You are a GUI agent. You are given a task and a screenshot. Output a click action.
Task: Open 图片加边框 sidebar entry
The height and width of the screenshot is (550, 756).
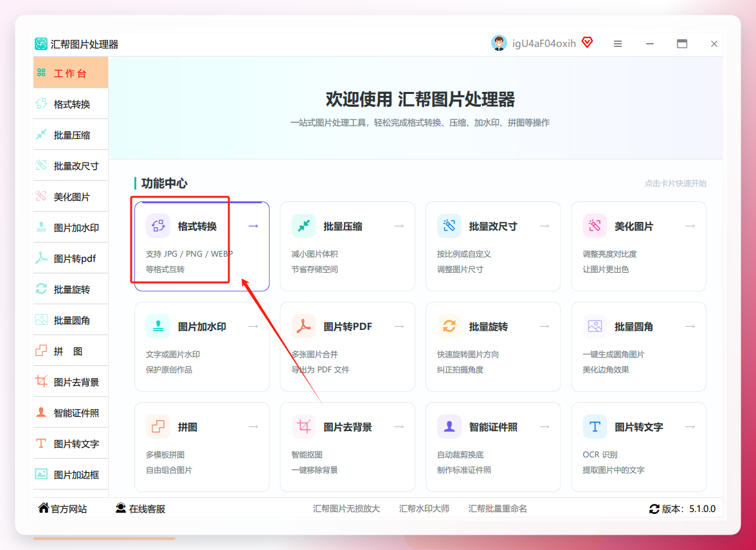coord(71,474)
